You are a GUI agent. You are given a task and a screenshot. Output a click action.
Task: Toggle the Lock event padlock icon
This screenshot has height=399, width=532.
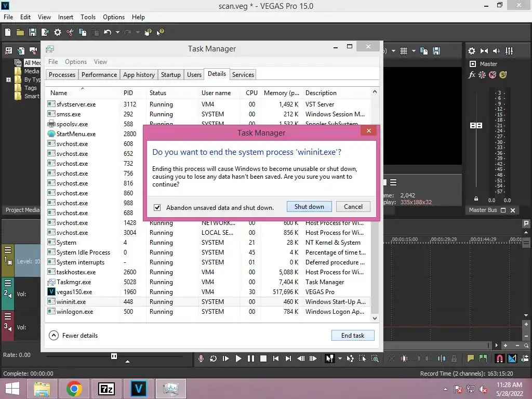(454, 358)
